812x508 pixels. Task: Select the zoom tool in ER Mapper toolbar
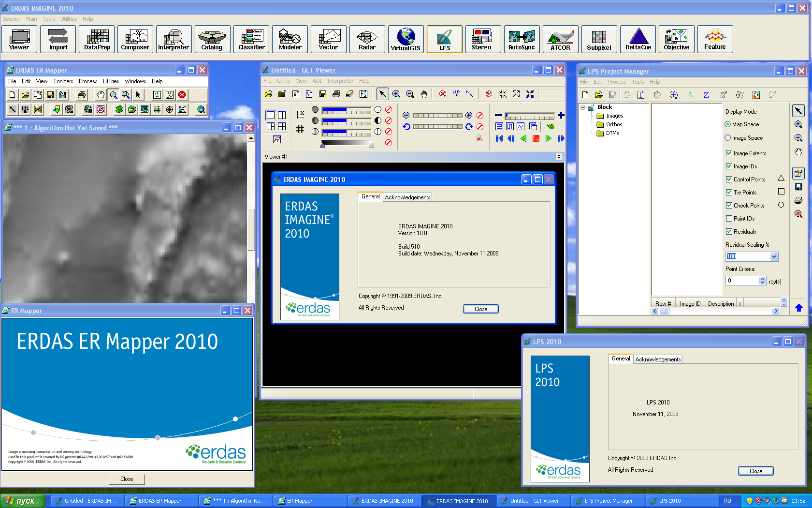coord(113,95)
